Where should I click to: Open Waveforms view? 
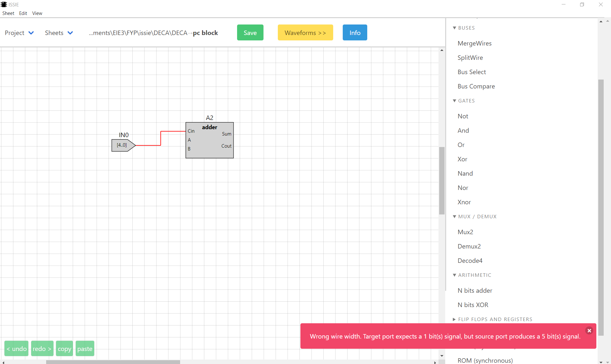[305, 32]
